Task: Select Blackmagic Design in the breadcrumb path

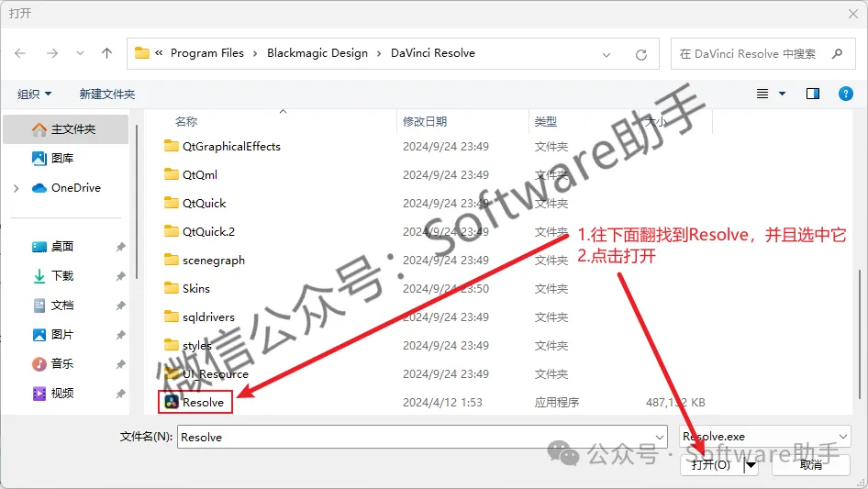Action: [317, 53]
